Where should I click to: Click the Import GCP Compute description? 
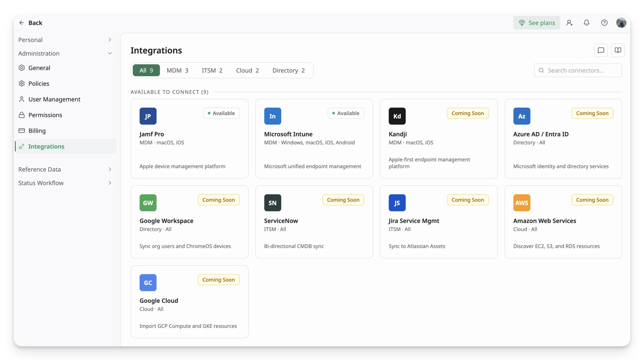coord(188,326)
